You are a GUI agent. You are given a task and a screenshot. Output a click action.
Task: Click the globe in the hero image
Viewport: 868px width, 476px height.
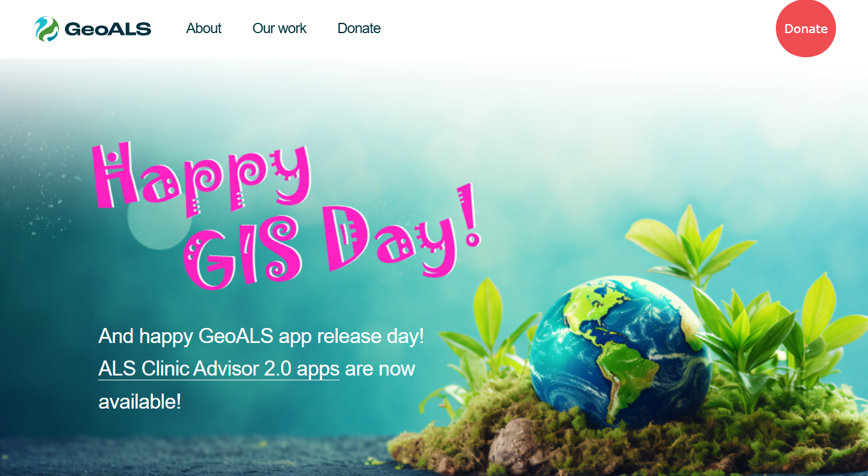click(x=620, y=352)
